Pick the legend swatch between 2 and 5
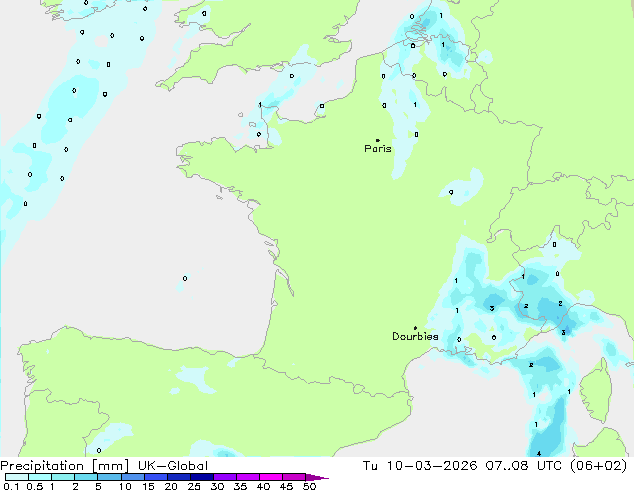The height and width of the screenshot is (490, 634). (x=86, y=477)
